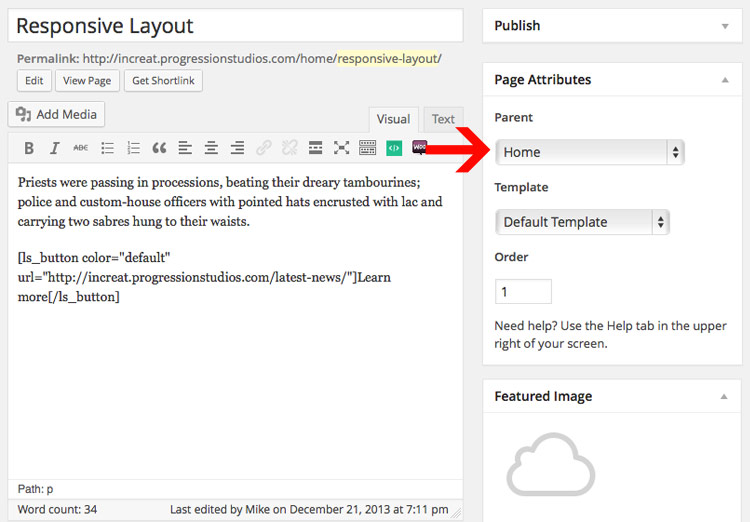Click the Edit permalink button
Screen dimensions: 750x522
point(34,81)
